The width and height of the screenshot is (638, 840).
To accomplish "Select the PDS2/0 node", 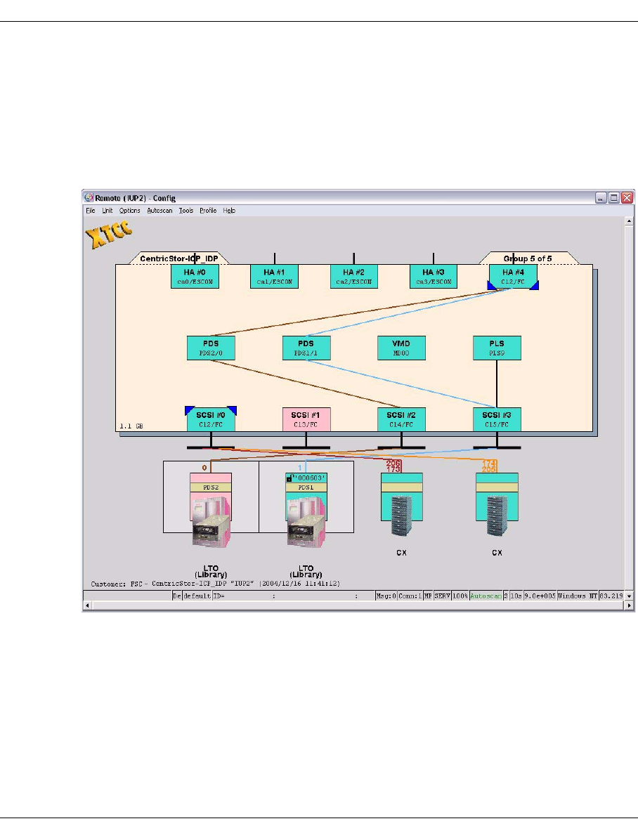I will 211,348.
